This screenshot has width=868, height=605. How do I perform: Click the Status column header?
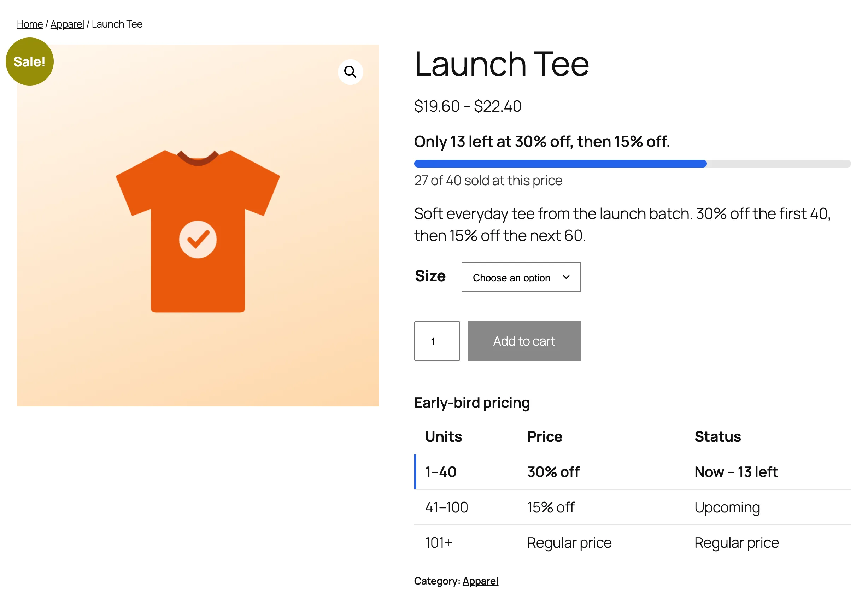point(717,436)
